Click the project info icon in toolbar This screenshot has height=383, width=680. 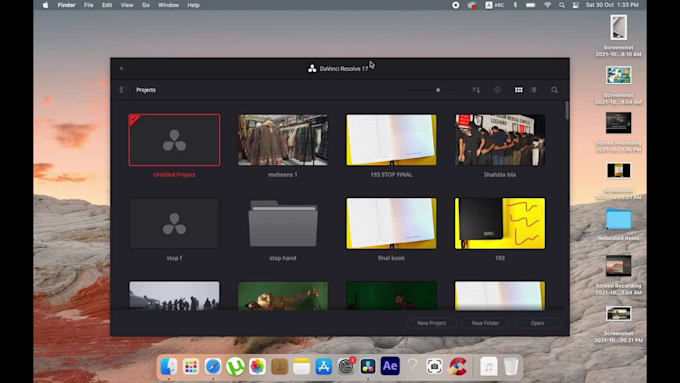coord(497,90)
